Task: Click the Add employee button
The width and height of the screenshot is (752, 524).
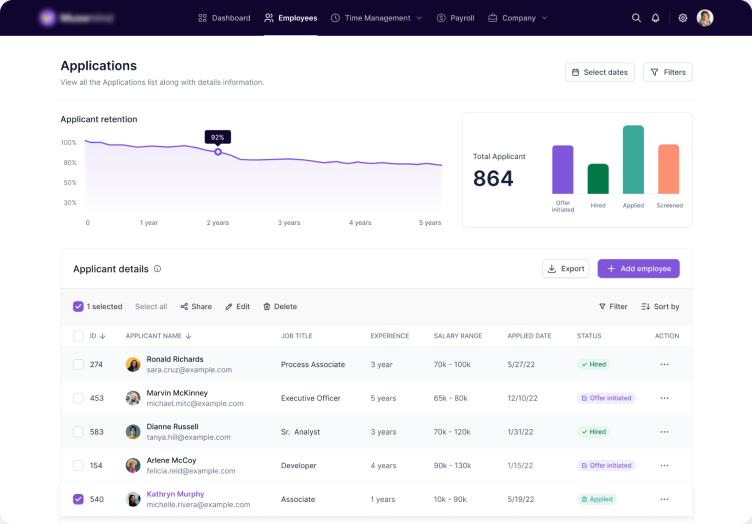Action: tap(638, 269)
